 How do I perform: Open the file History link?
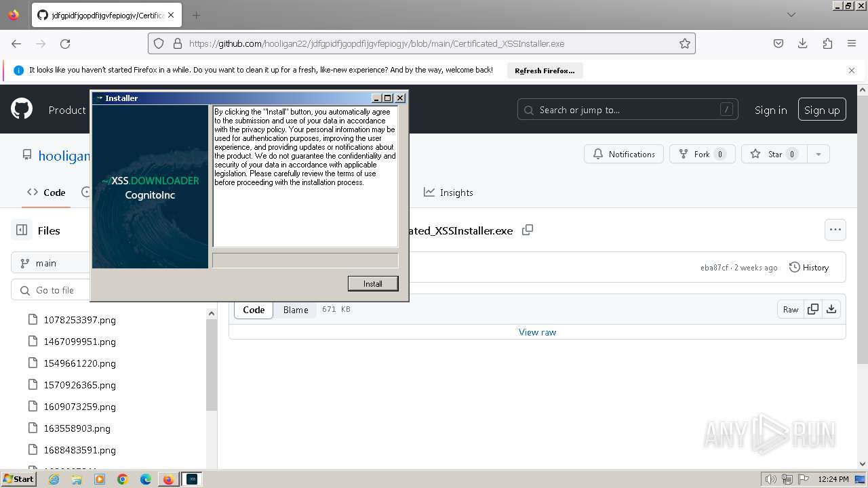point(809,268)
